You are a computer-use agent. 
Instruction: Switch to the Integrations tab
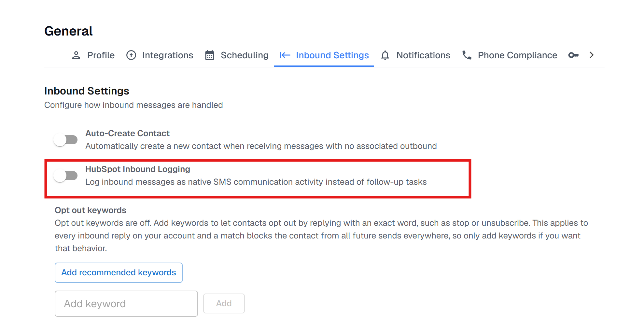point(160,55)
